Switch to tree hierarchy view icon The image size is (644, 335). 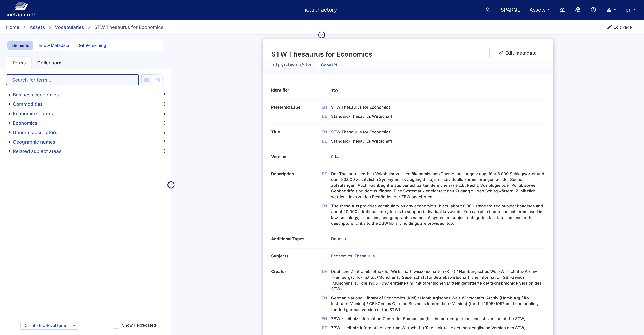(x=157, y=80)
